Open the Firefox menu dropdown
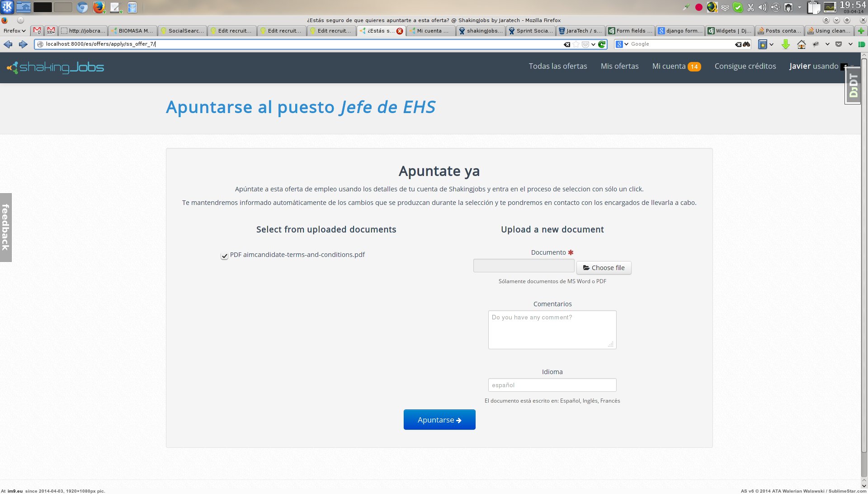This screenshot has height=494, width=868. click(14, 31)
